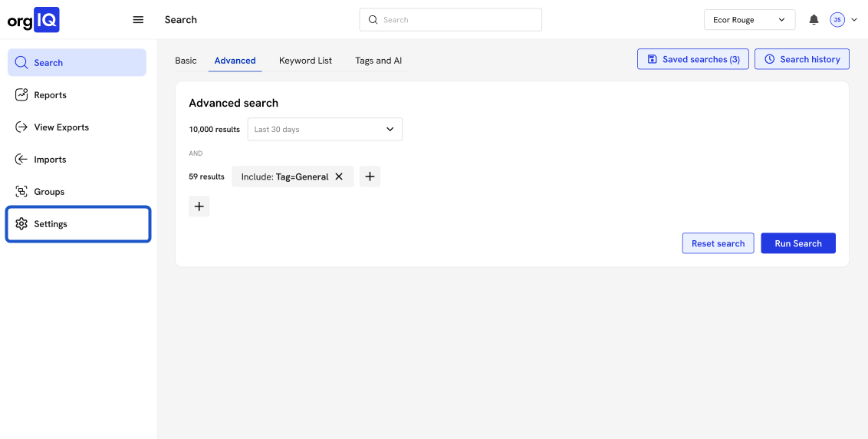
Task: Open the hamburger menu icon
Action: point(138,20)
